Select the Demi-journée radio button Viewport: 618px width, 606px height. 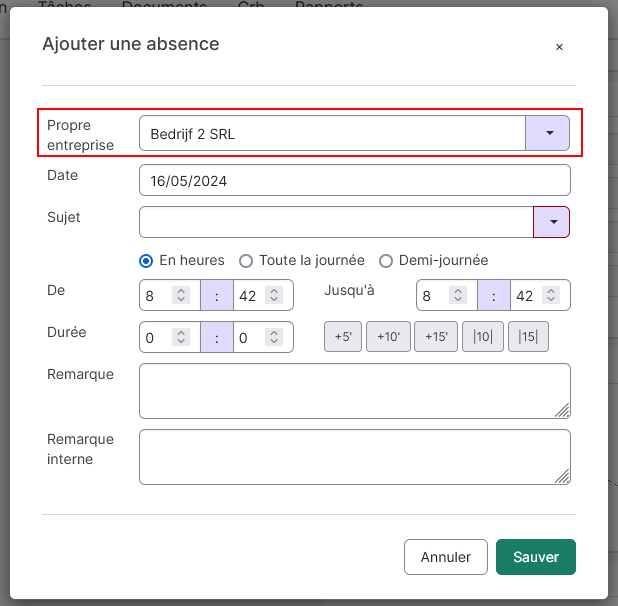point(386,261)
